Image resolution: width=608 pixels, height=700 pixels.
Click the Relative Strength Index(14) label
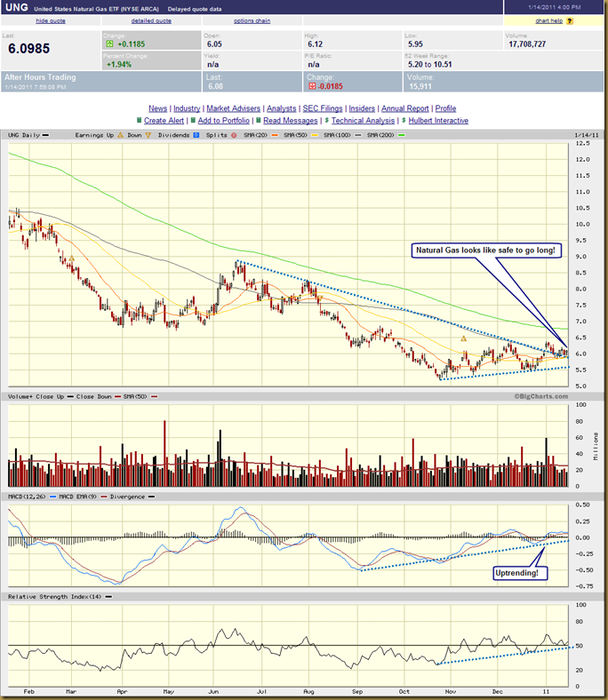(x=55, y=596)
